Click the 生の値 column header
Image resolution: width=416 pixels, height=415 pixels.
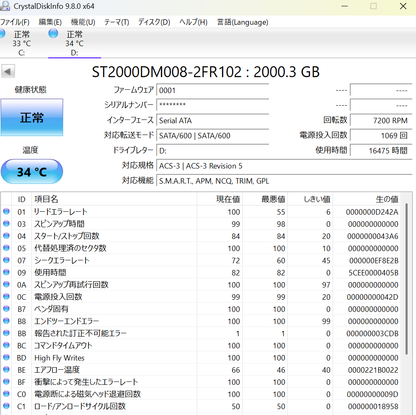point(366,199)
